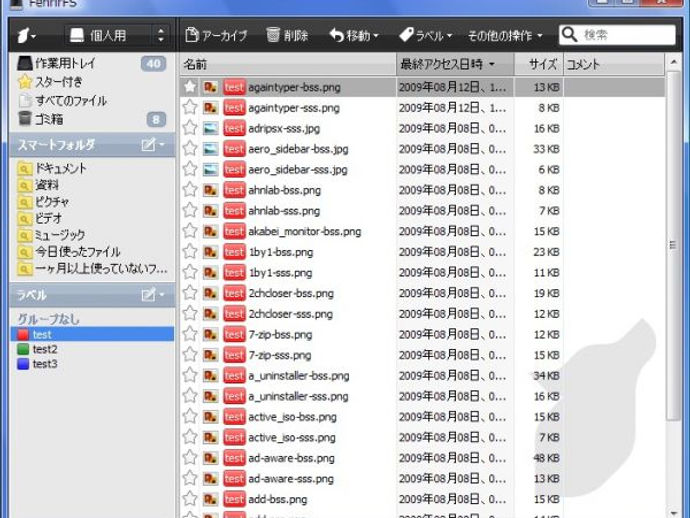Select file name add-bss.png
Viewport: 690px width, 518px height.
[x=278, y=500]
